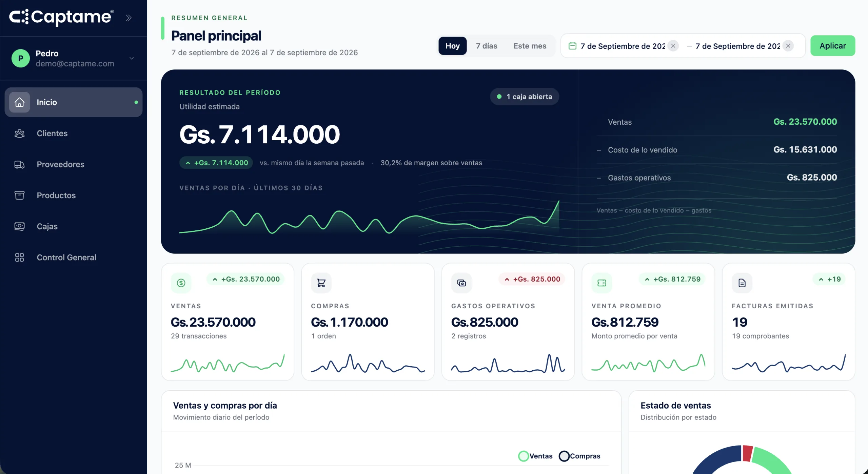The image size is (868, 474).
Task: Click the Gastos operativos cash icon
Action: pyautogui.click(x=461, y=283)
